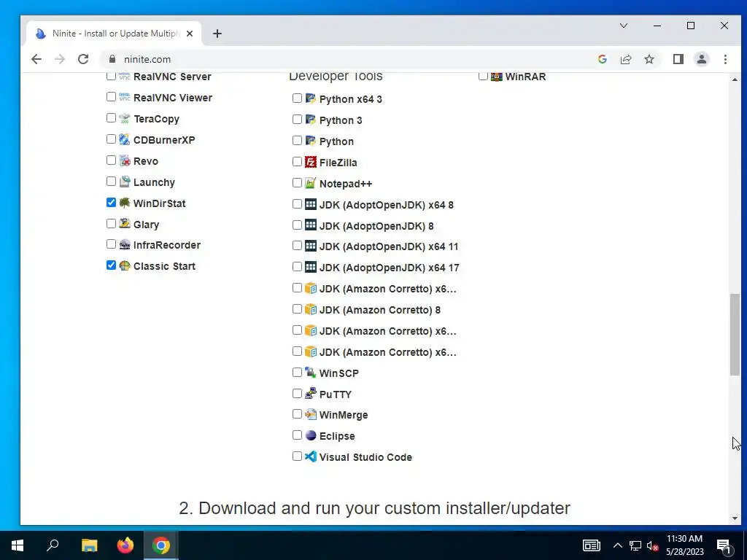
Task: Open the taskbar clock and date
Action: (x=684, y=545)
